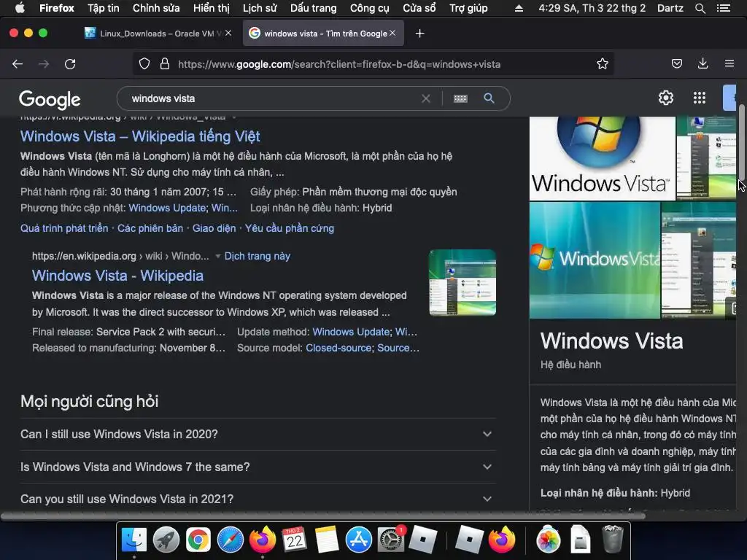Open a new tab with plus button
This screenshot has height=560, width=747.
tap(419, 34)
